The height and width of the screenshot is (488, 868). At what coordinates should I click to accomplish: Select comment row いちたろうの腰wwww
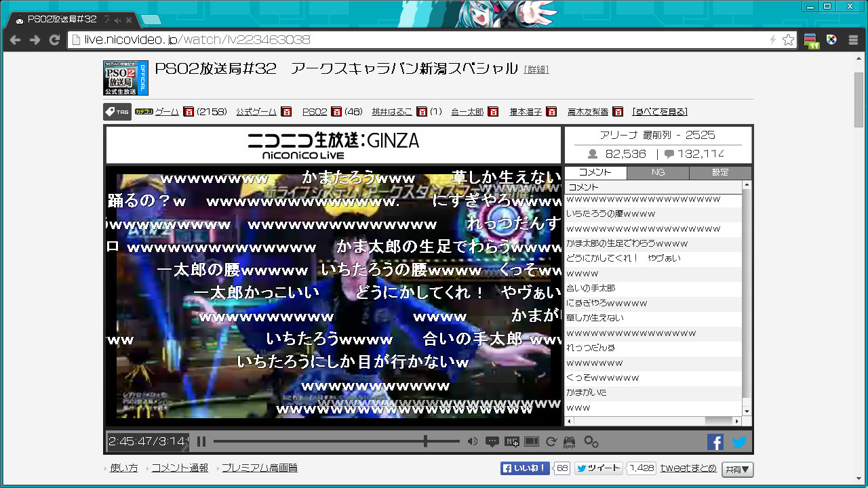[654, 214]
